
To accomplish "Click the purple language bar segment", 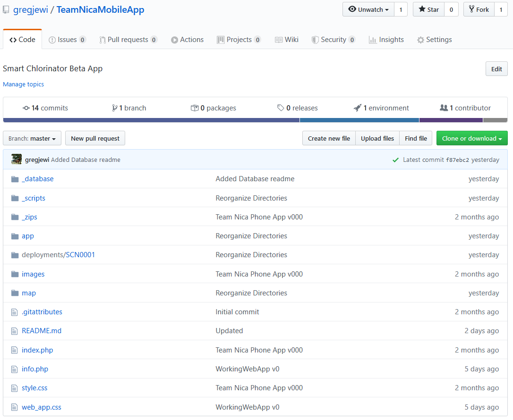I will click(451, 120).
